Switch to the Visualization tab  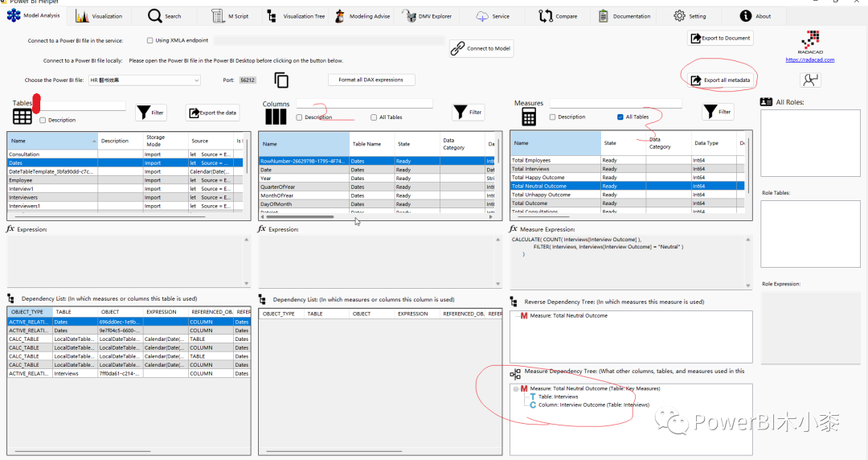tap(99, 16)
